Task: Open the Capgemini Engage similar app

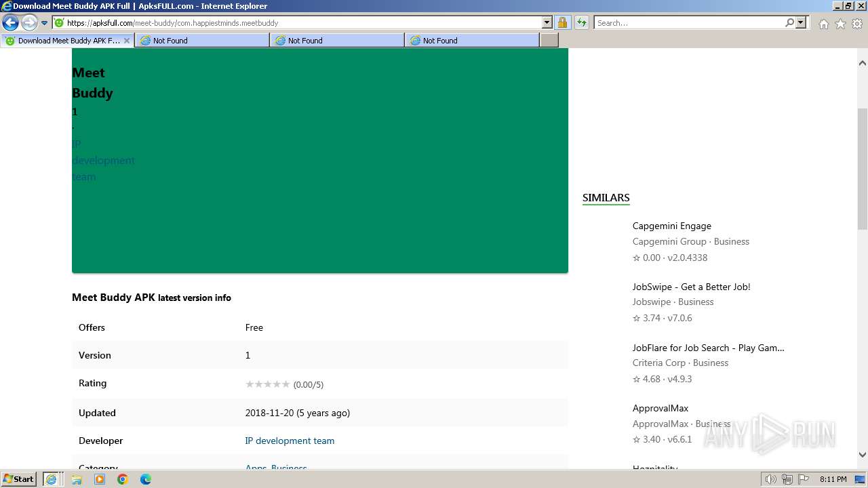Action: click(672, 226)
